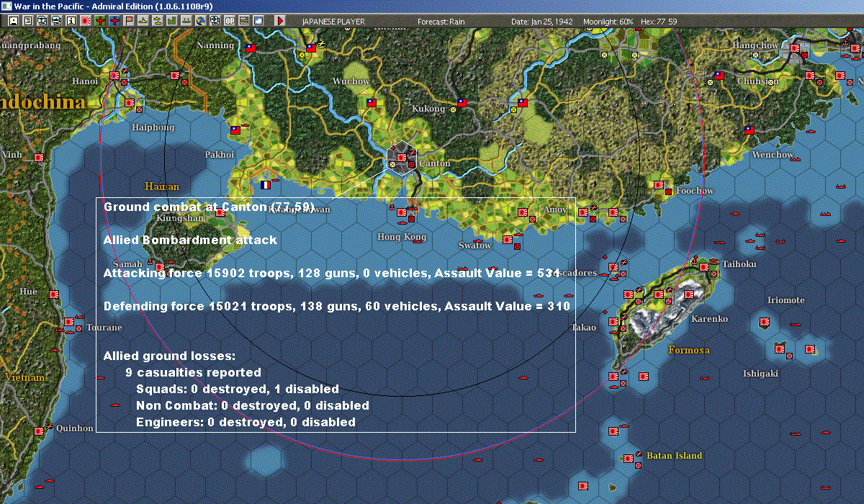Screen dimensions: 864x504
Task: Select red plane on green background icon
Action: point(100,21)
